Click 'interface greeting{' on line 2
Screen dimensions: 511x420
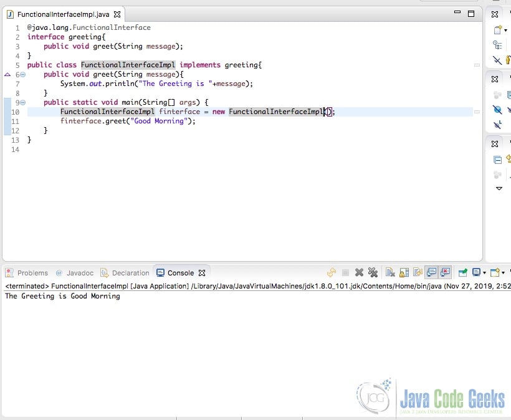[66, 37]
